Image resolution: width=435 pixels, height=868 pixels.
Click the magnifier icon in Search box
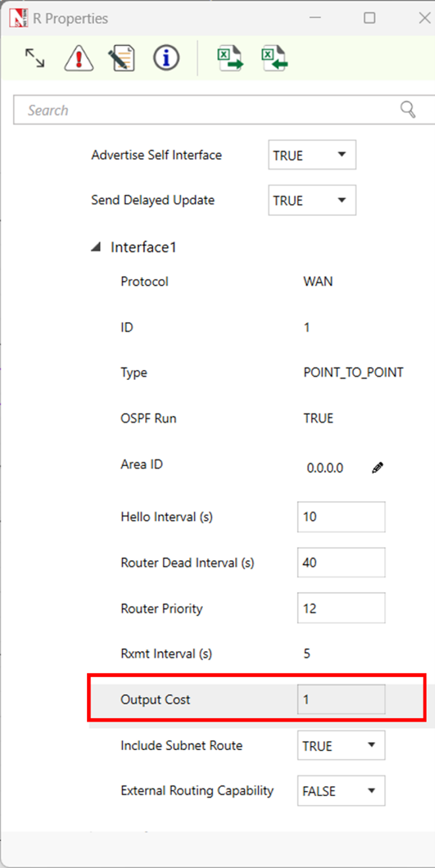(x=408, y=109)
